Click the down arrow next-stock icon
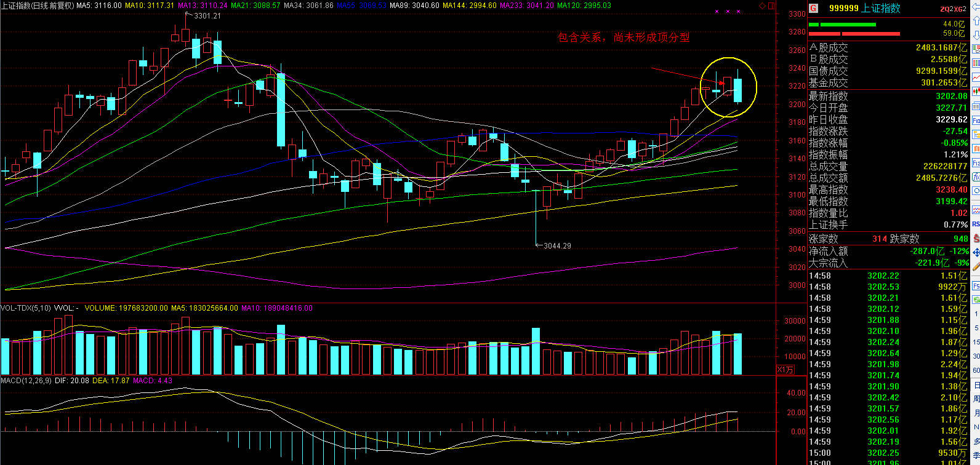Image resolution: width=980 pixels, height=465 pixels. [x=976, y=34]
